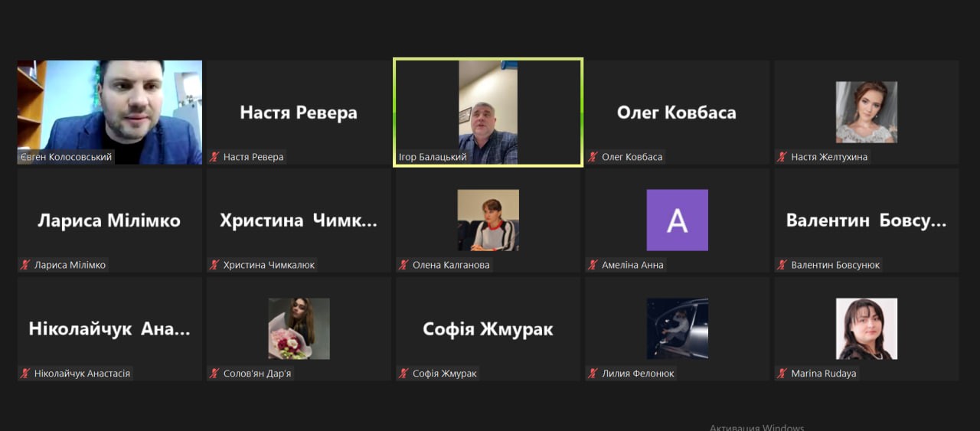Image resolution: width=980 pixels, height=431 pixels.
Task: Click the small Ніколайчук Анастасія name label
Action: (x=82, y=374)
